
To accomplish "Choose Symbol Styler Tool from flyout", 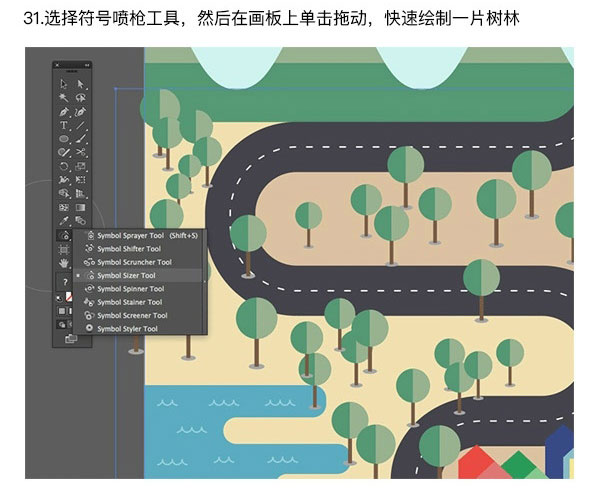I will coord(140,329).
